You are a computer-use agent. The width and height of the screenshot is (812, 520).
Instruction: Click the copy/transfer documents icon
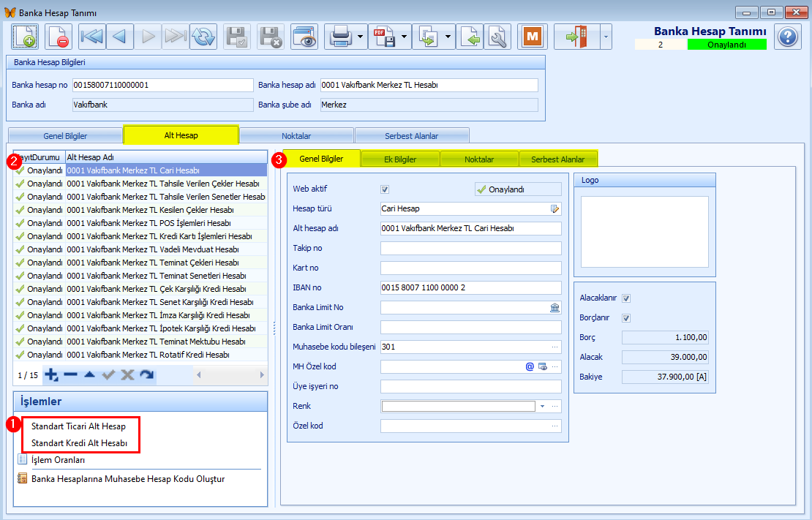(x=428, y=37)
